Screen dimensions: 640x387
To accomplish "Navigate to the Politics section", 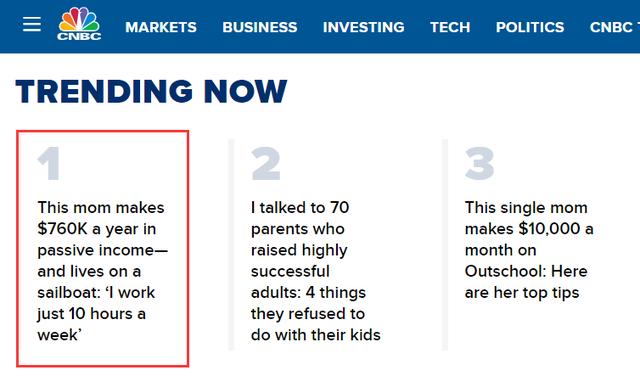I will pyautogui.click(x=530, y=27).
